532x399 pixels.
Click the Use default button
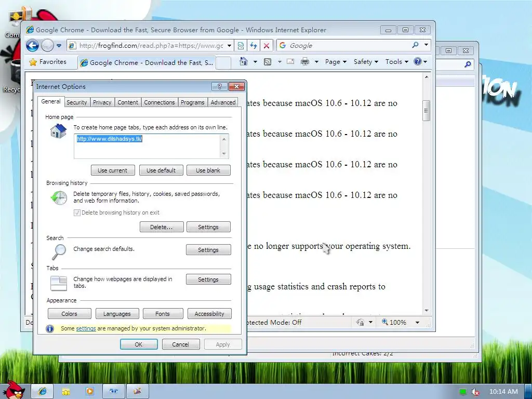coord(161,170)
